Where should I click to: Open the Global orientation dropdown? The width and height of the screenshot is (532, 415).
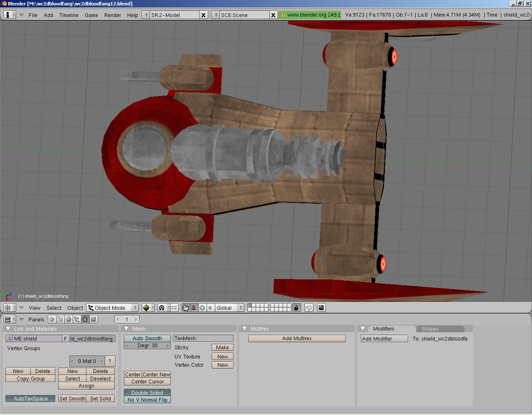229,308
